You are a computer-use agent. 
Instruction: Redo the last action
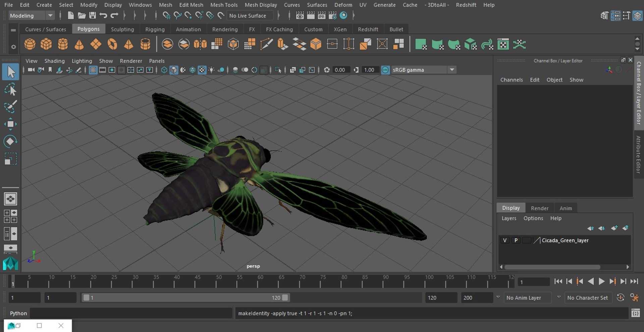(114, 15)
